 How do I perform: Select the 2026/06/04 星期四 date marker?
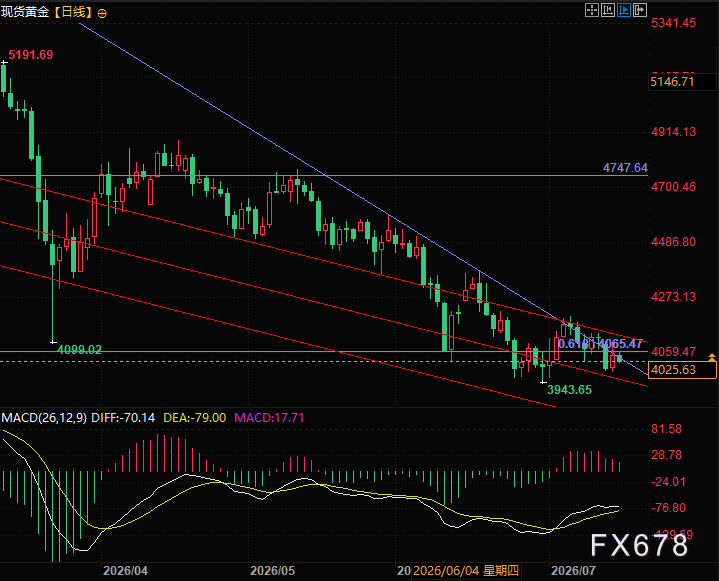(466, 571)
